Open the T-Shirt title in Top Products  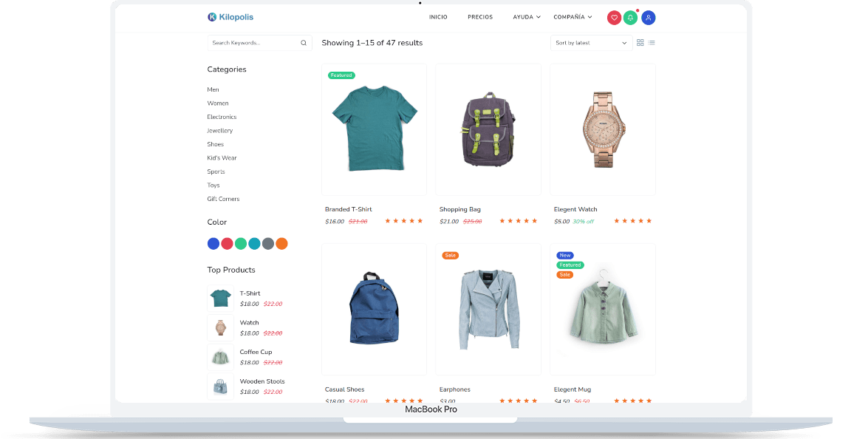point(250,293)
